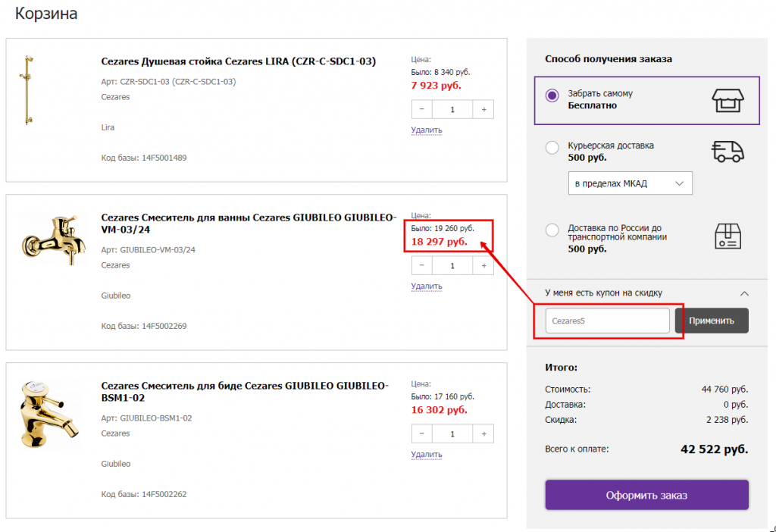Decrease quantity of GIUBILEO-BSM1-02 bidet mixer
Viewport: 776px width, 532px height.
[x=421, y=434]
